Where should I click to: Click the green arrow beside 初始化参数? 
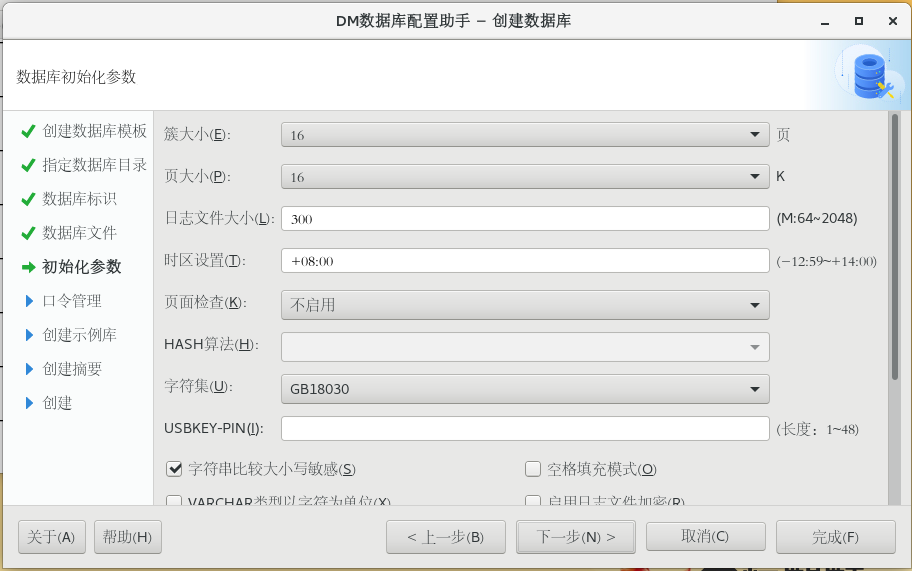(x=28, y=267)
